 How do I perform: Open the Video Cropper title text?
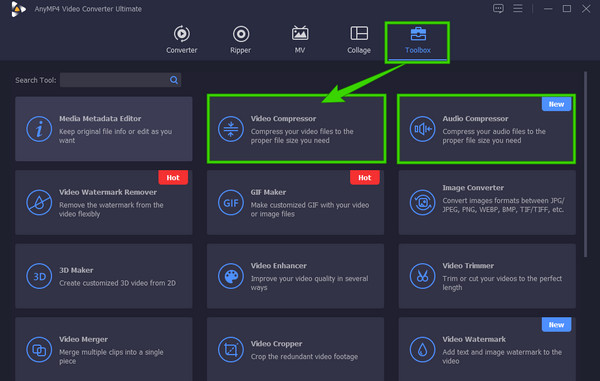[276, 344]
